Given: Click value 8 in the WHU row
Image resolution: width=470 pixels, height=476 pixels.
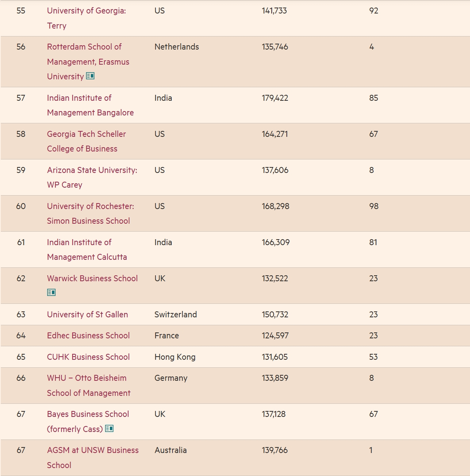Looking at the screenshot, I should (372, 378).
